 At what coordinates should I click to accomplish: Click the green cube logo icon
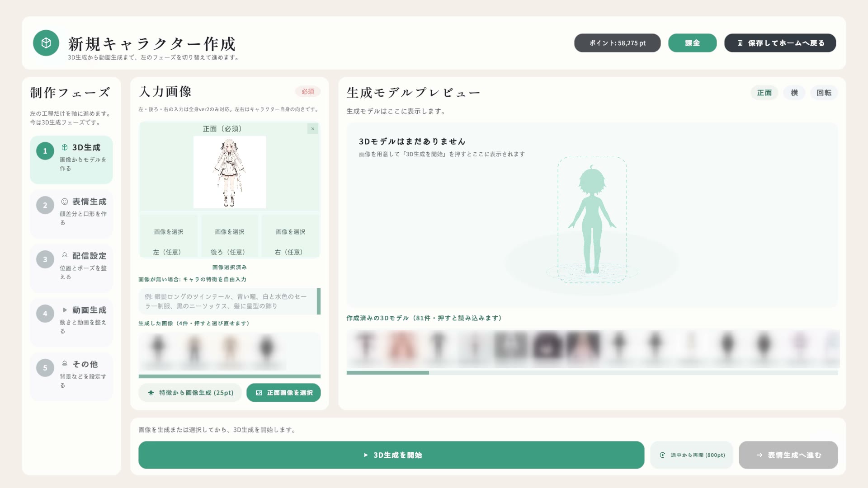point(46,43)
